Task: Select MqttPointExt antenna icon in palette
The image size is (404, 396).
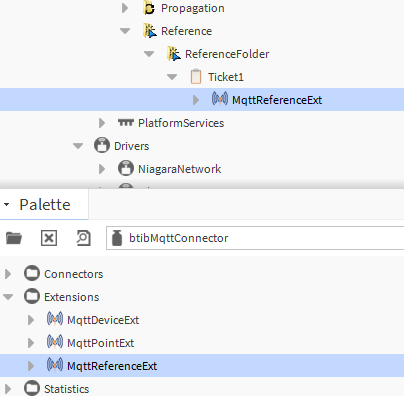Action: pyautogui.click(x=55, y=342)
